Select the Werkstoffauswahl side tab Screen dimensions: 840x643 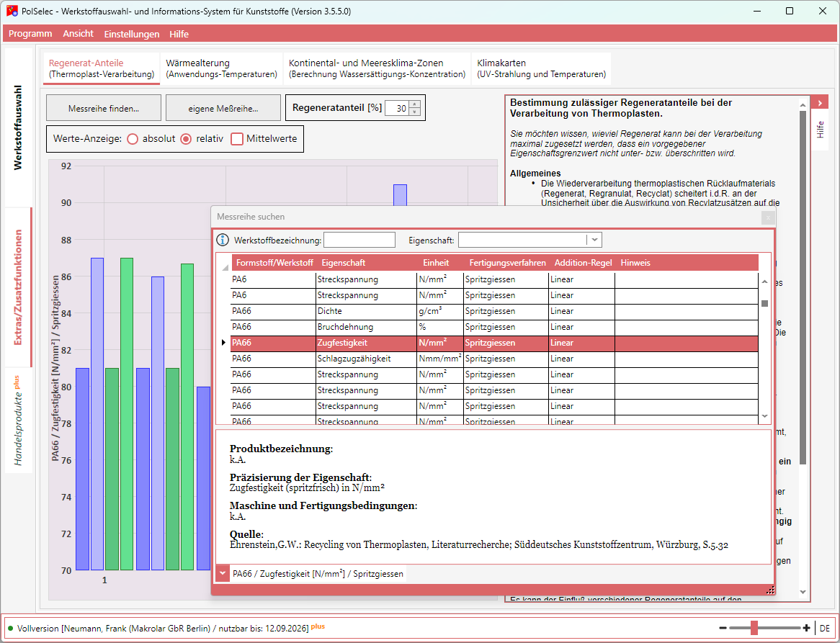tap(18, 127)
